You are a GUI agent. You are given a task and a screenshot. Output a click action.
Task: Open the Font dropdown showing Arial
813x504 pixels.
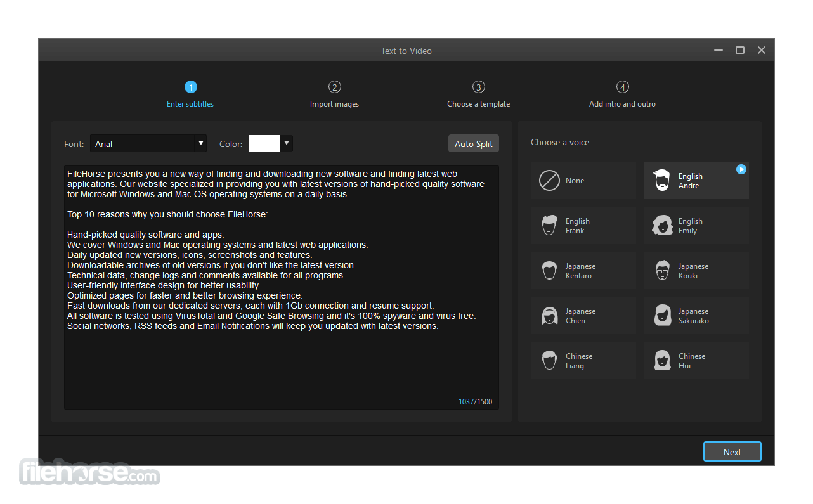click(148, 144)
